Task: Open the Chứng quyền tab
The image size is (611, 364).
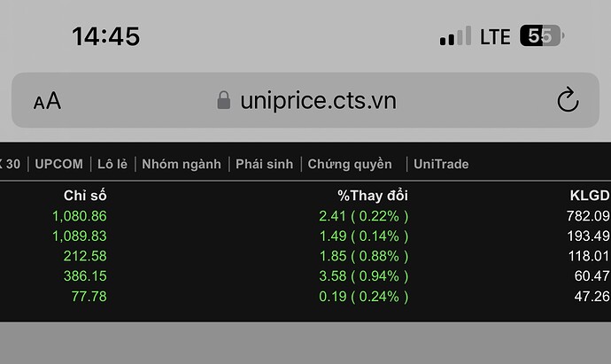Action: [350, 164]
